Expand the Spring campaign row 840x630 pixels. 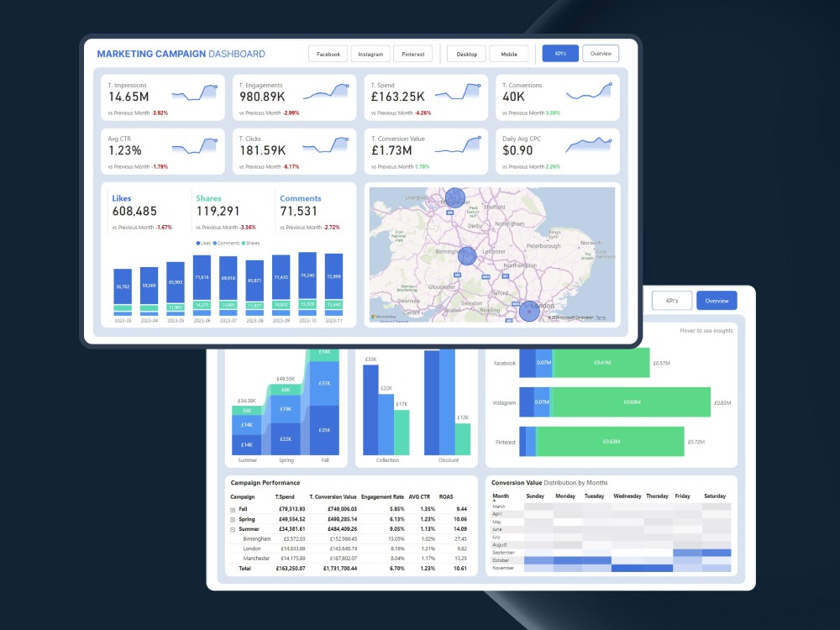(x=233, y=520)
